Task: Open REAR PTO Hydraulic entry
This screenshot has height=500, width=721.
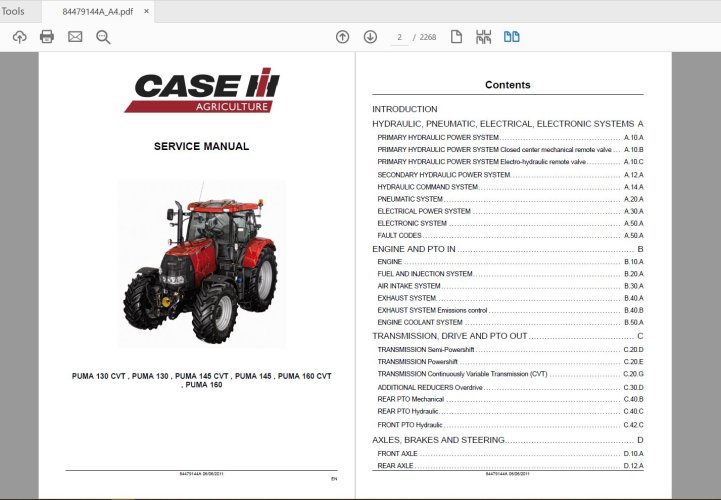Action: tap(510, 411)
